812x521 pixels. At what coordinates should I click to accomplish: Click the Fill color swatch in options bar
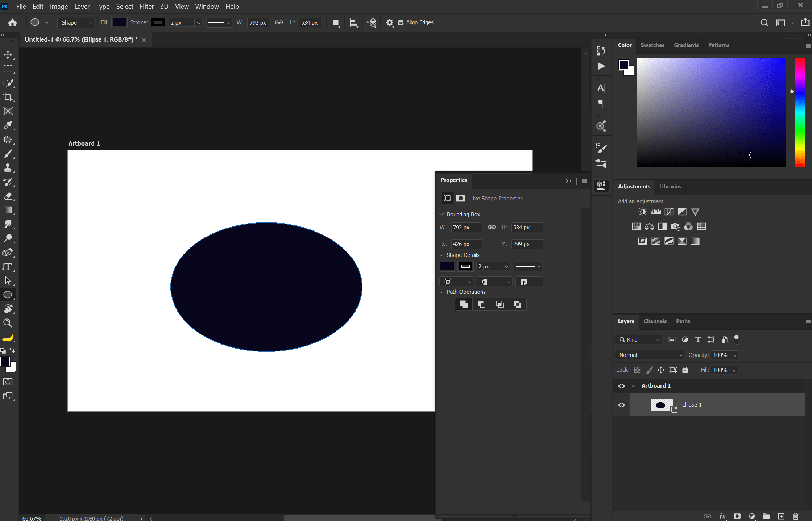tap(119, 22)
